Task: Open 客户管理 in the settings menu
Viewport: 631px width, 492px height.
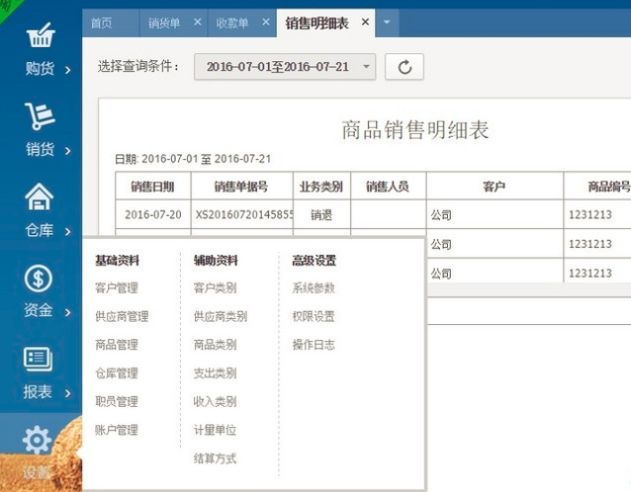Action: click(x=116, y=288)
